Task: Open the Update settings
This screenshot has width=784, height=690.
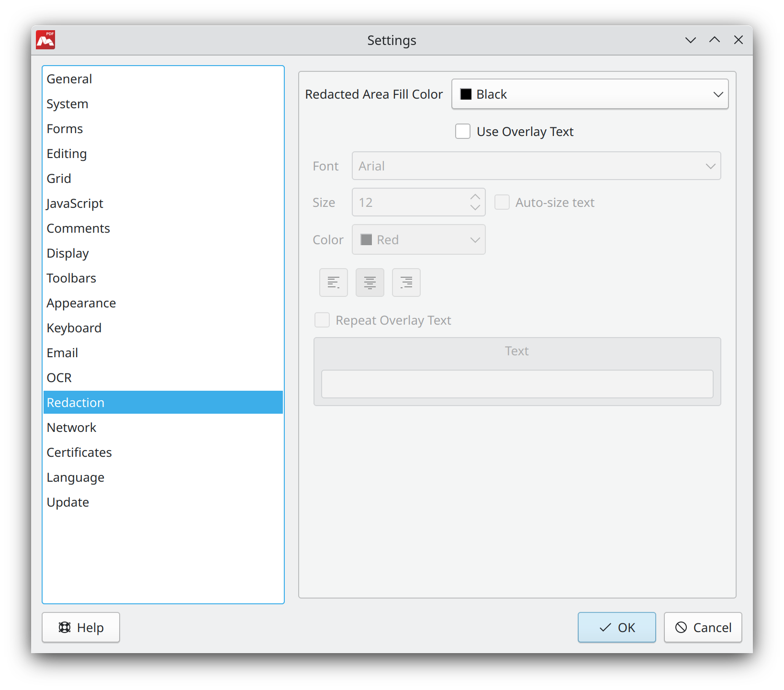Action: [x=163, y=502]
